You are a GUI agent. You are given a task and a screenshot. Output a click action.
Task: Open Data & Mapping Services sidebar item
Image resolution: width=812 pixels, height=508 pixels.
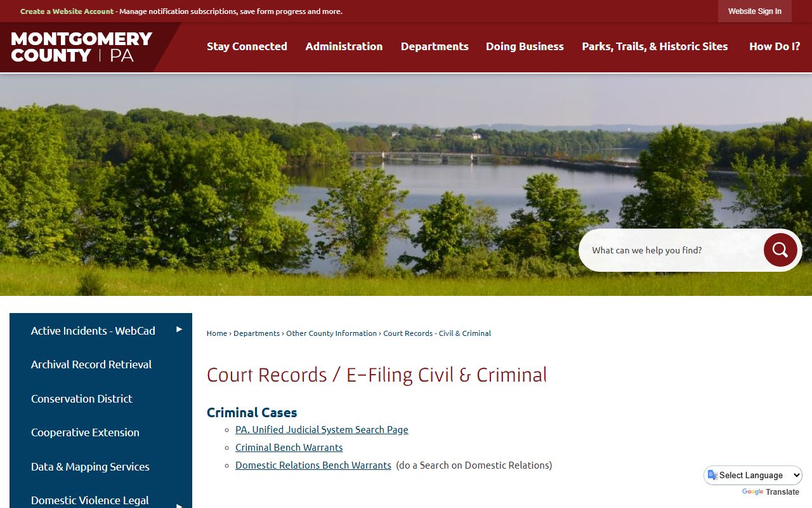click(90, 467)
